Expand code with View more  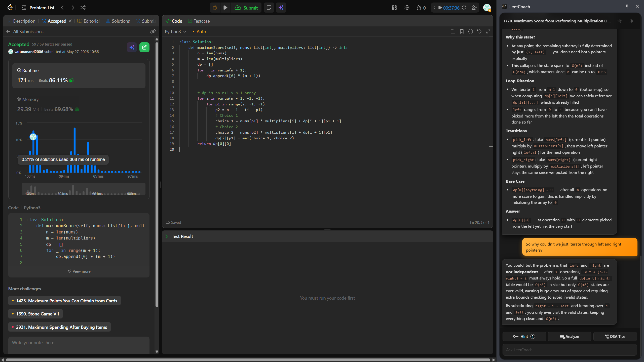click(79, 271)
